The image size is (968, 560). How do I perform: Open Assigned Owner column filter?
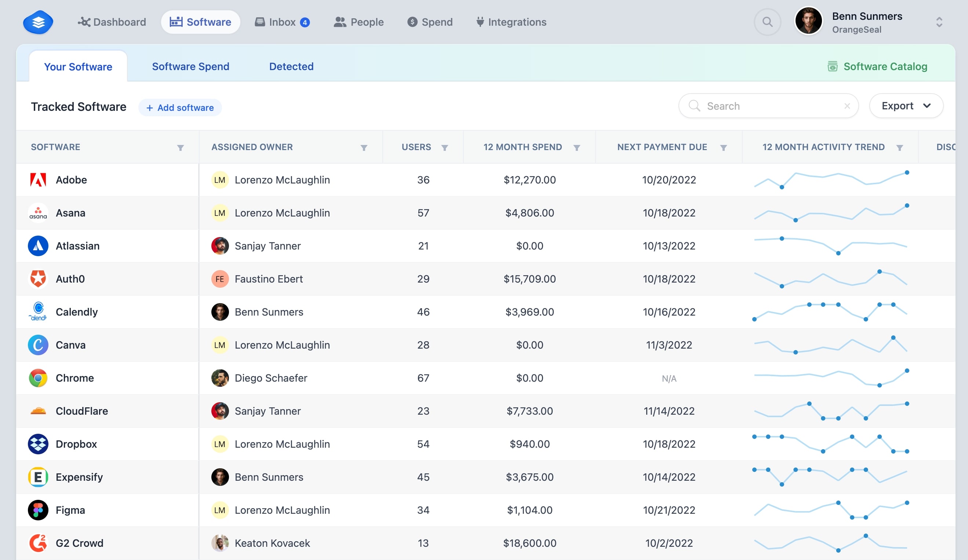(x=363, y=148)
